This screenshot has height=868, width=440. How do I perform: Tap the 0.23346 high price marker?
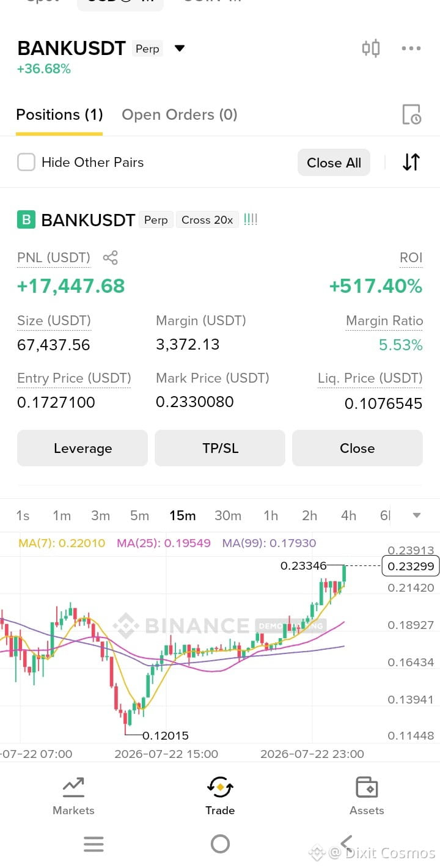point(304,566)
